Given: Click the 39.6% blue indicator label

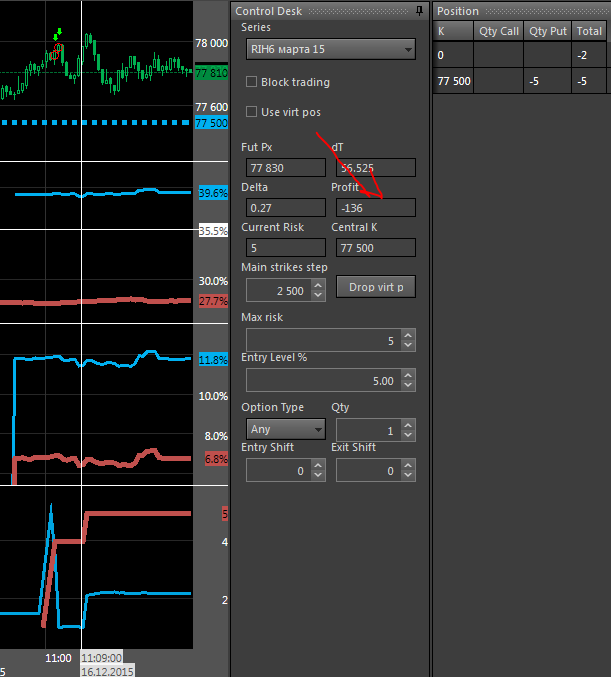Looking at the screenshot, I should (213, 193).
